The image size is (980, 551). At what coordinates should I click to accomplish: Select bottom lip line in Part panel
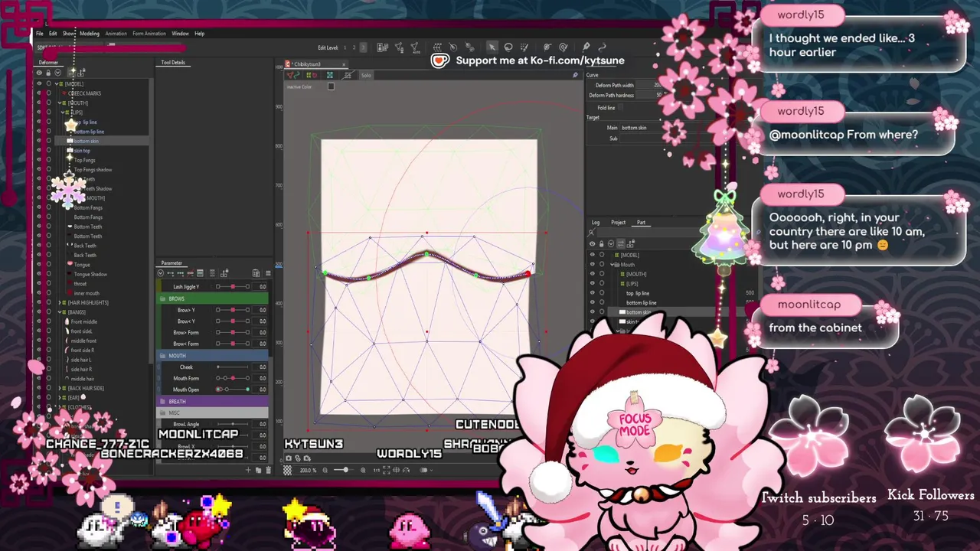642,303
